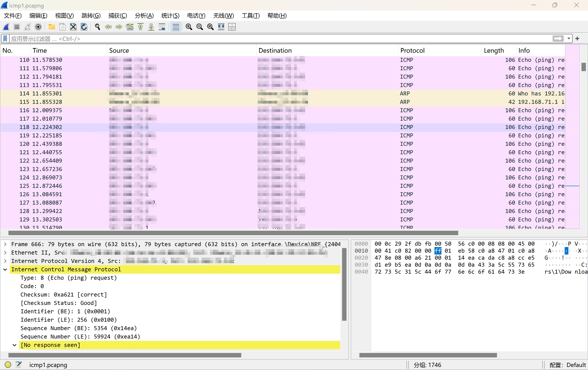Open a capture file with the folder icon
Image resolution: width=588 pixels, height=370 pixels.
click(x=52, y=27)
